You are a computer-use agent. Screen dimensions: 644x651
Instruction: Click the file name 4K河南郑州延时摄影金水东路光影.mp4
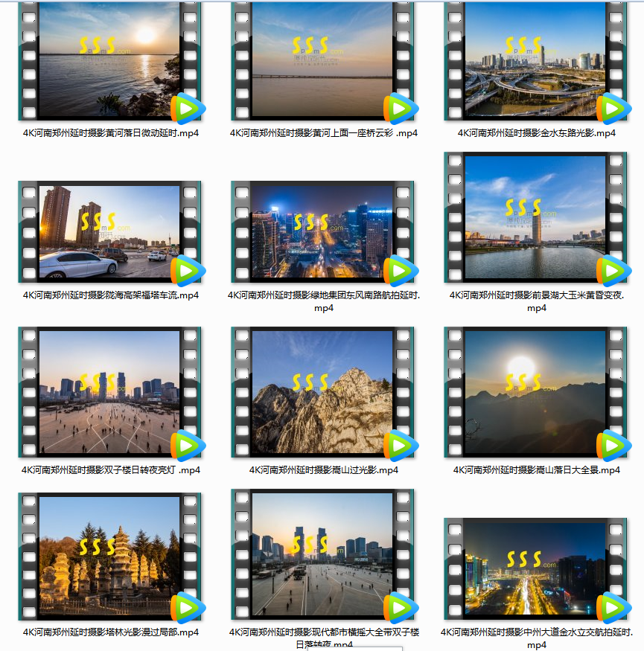(536, 133)
